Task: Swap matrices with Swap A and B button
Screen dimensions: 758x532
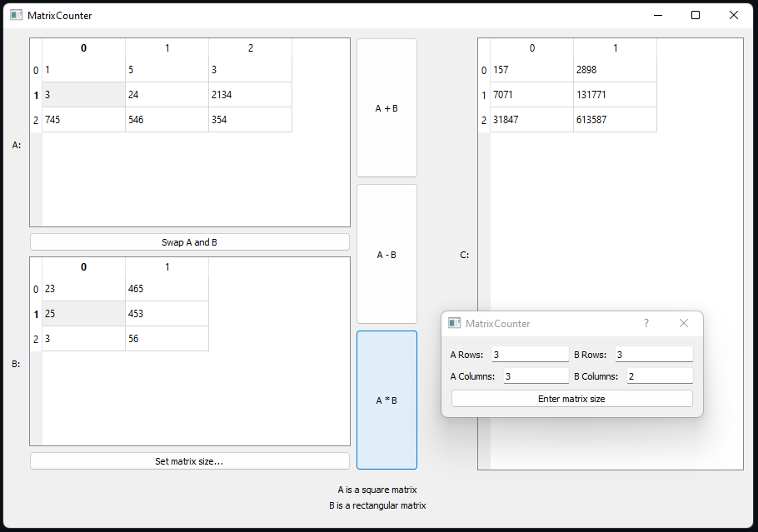Action: click(x=190, y=242)
